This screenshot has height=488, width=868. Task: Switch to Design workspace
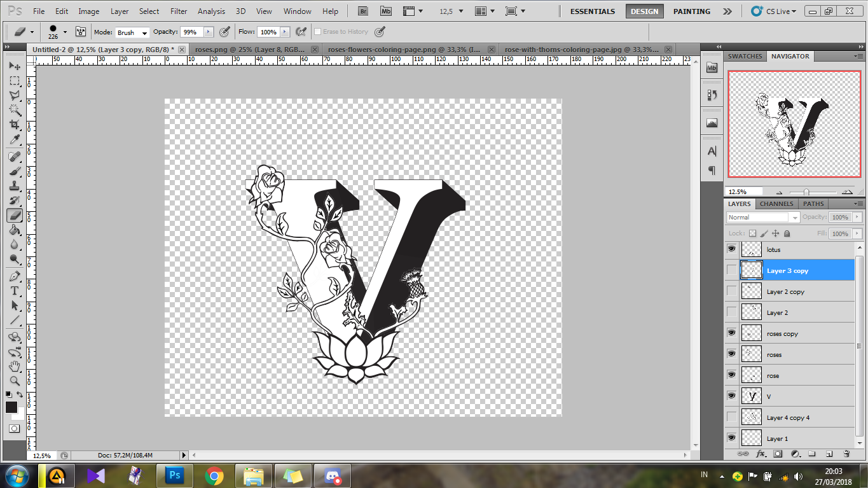click(x=644, y=11)
